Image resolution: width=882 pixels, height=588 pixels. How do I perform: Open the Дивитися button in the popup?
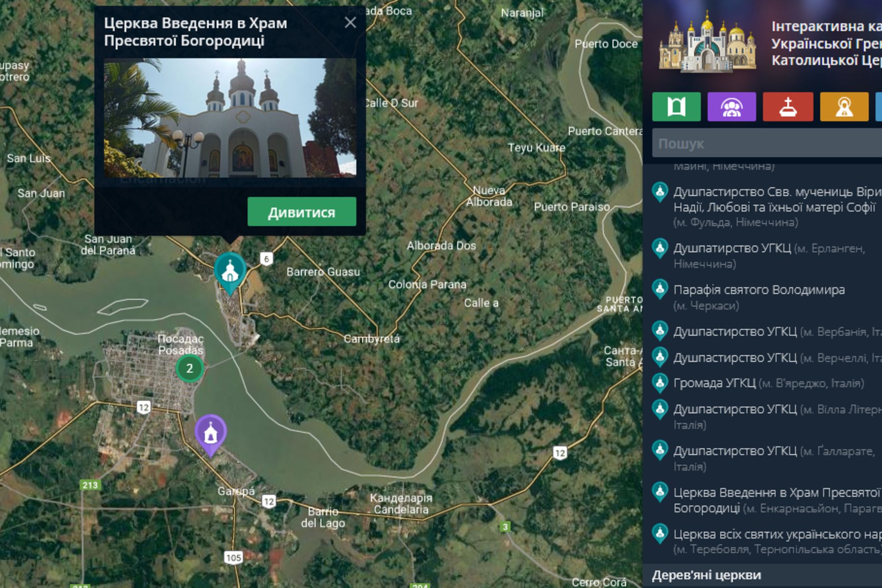(x=302, y=213)
